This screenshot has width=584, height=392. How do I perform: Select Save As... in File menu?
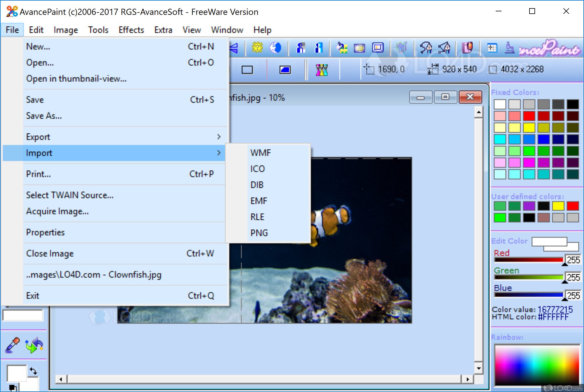[44, 116]
